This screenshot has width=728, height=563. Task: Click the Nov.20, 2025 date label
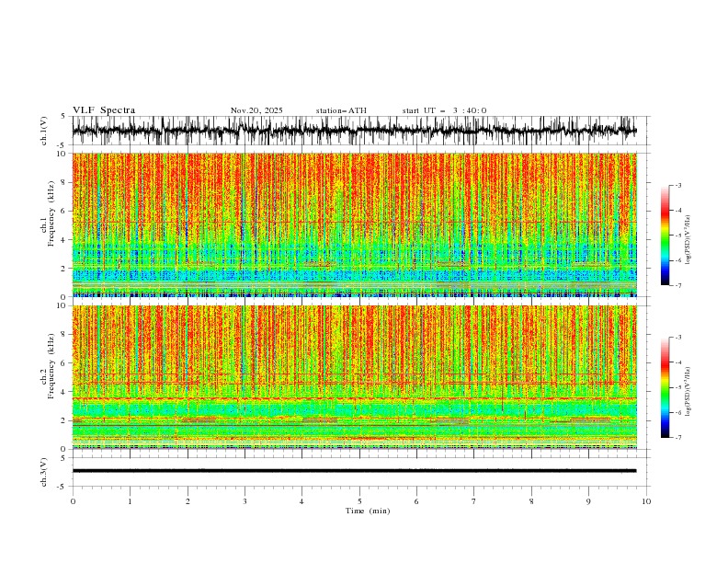(x=256, y=110)
